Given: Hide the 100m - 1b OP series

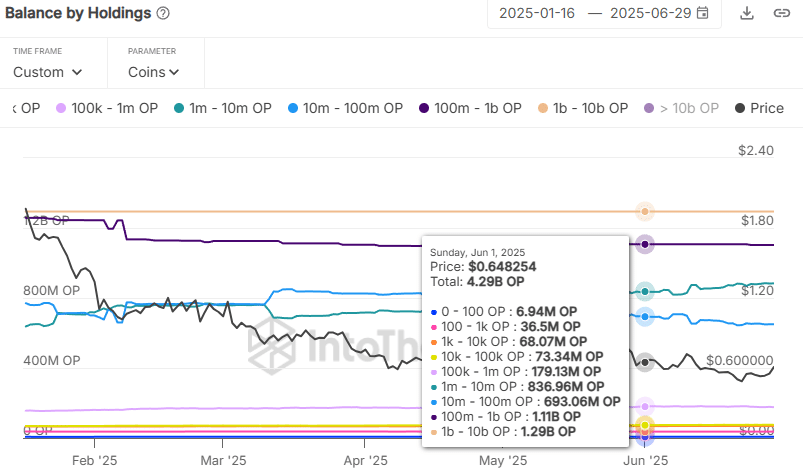Looking at the screenshot, I should click(x=470, y=108).
